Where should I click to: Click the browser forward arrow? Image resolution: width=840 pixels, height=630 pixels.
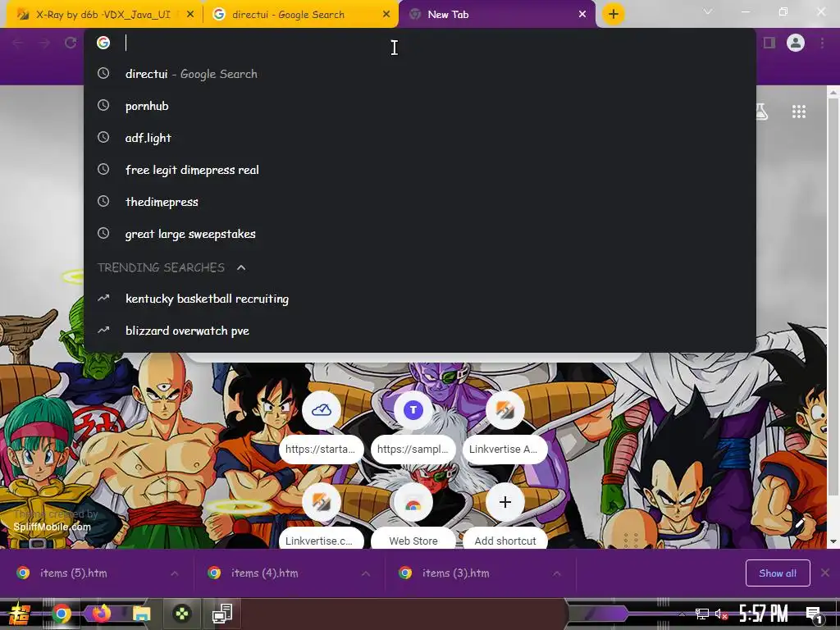44,43
